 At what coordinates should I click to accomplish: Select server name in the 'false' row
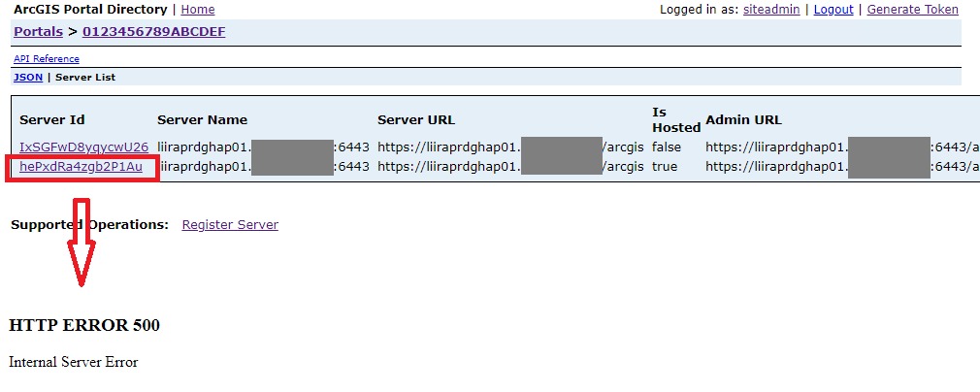263,147
